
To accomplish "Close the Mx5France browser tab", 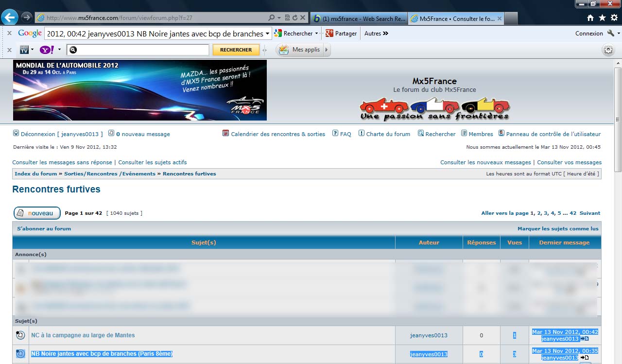I will click(500, 18).
